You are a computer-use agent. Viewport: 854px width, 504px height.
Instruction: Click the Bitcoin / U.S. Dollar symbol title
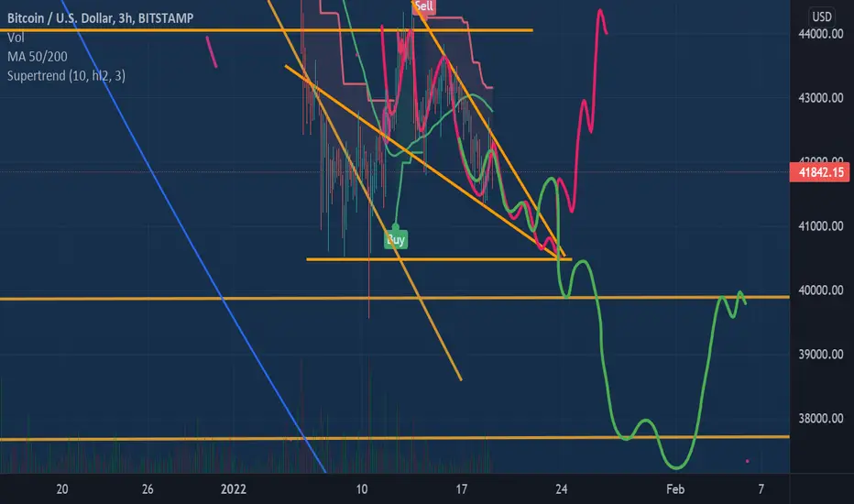tap(100, 18)
